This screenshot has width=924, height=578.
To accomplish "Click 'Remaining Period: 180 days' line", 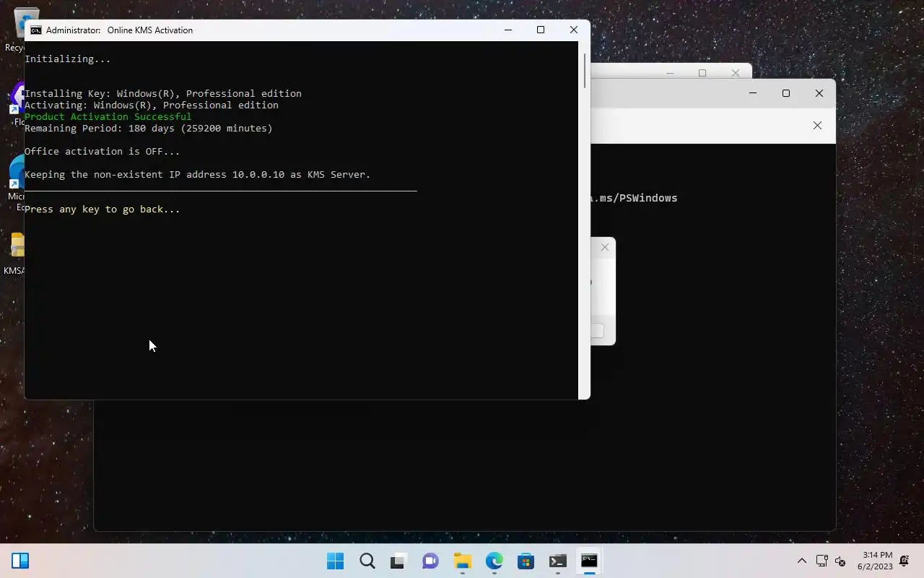I will [x=149, y=128].
